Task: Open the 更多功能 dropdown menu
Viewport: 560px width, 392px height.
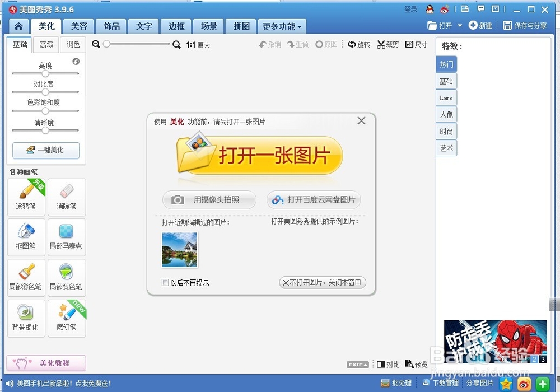Action: [x=282, y=26]
